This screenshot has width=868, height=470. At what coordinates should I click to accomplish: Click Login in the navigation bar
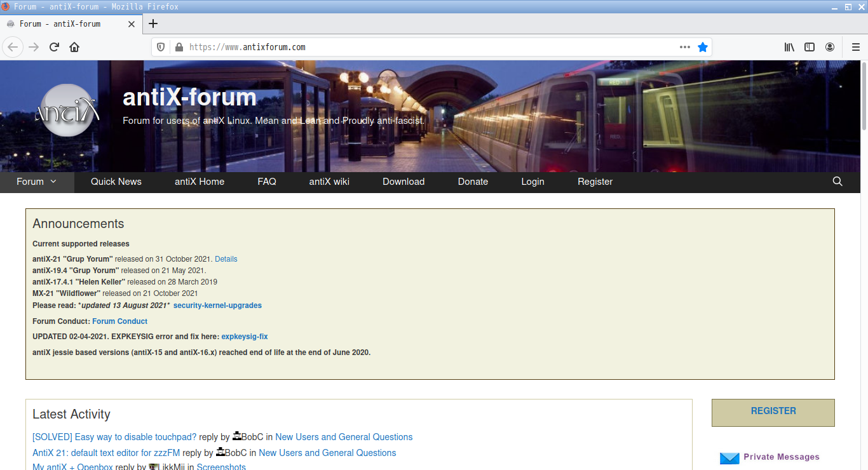pos(532,182)
